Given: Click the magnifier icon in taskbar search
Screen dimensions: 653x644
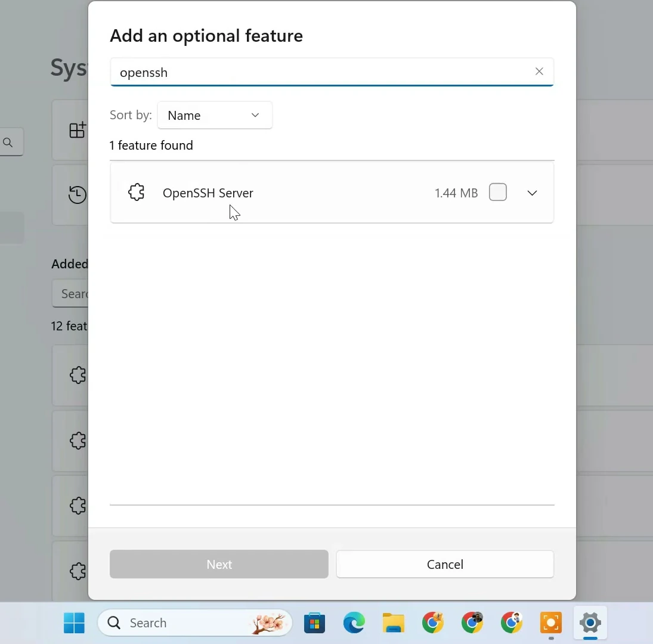Looking at the screenshot, I should (x=114, y=623).
